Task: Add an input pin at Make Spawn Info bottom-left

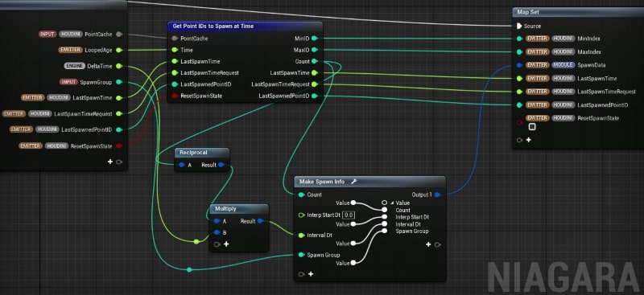Action: (x=311, y=274)
